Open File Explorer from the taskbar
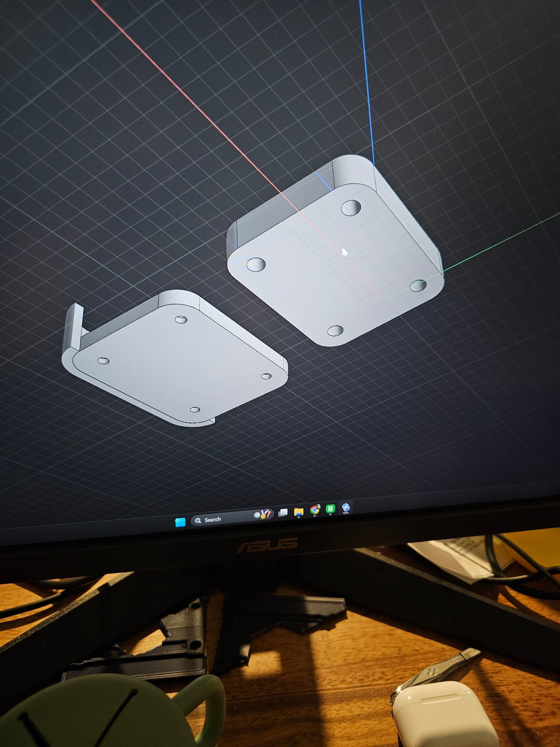 click(x=299, y=512)
